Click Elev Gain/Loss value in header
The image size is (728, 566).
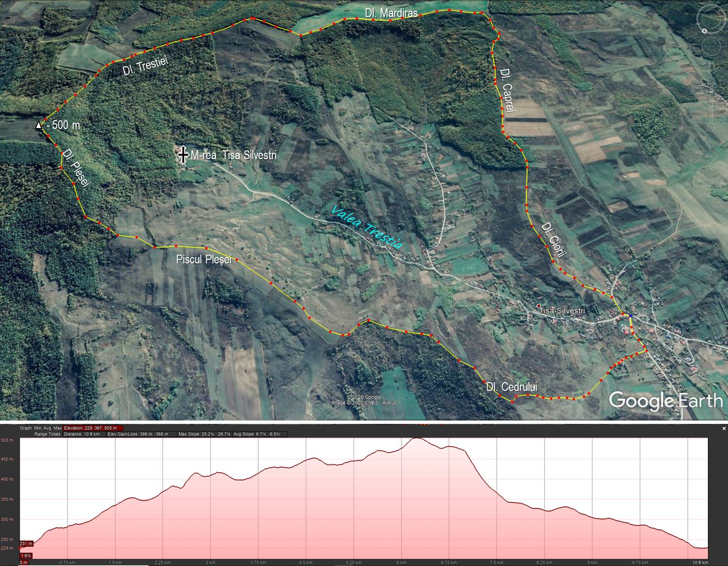tap(137, 434)
